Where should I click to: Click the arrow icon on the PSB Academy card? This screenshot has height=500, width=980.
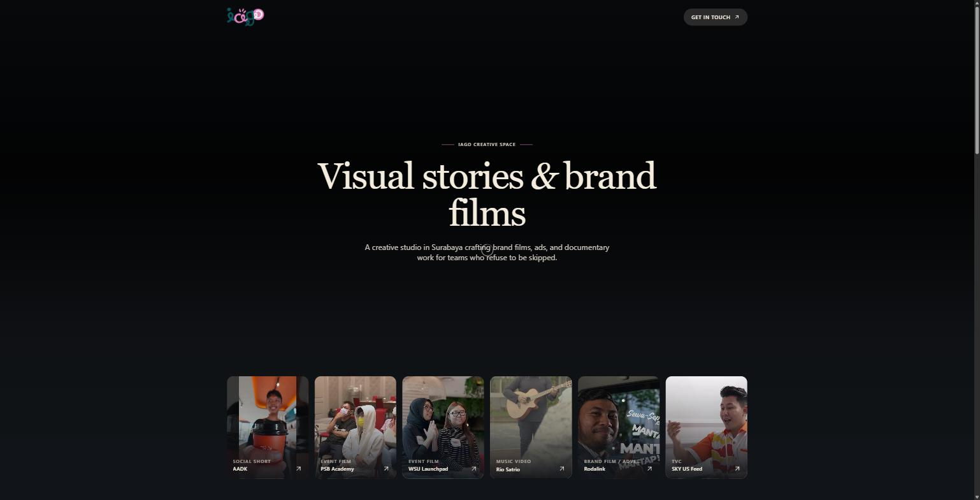tap(386, 469)
